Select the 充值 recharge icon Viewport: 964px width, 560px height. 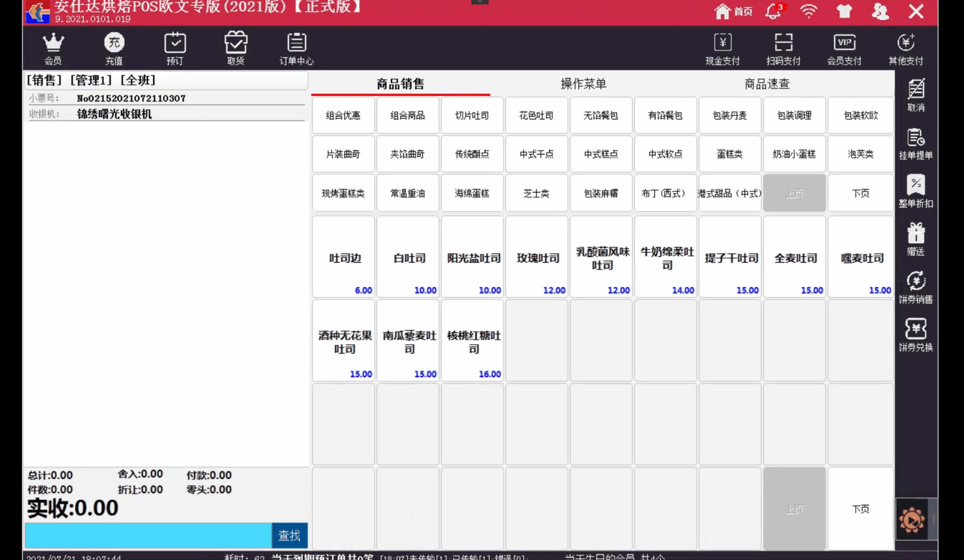tap(114, 47)
